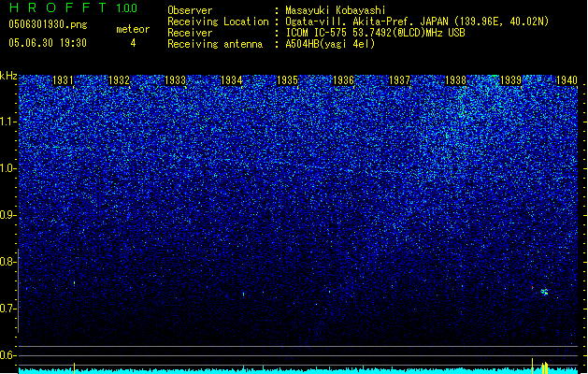Select observer name Masayuki Kobayashi
This screenshot has width=588, height=374.
pyautogui.click(x=336, y=10)
